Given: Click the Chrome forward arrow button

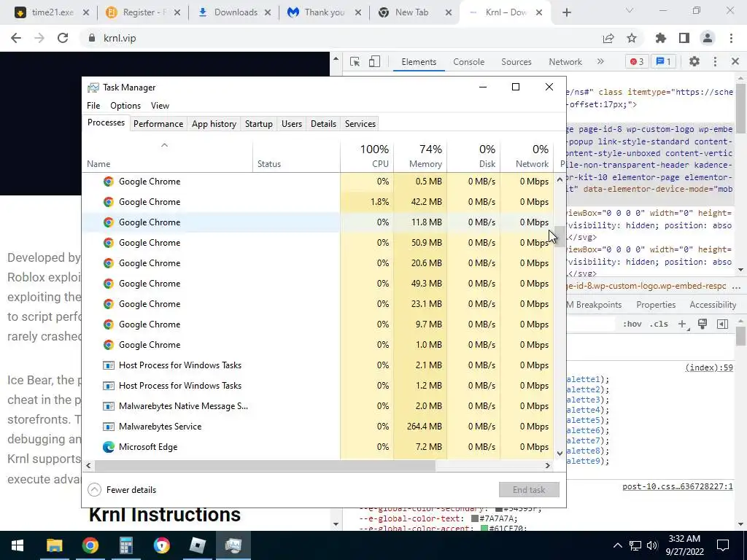Looking at the screenshot, I should [39, 38].
